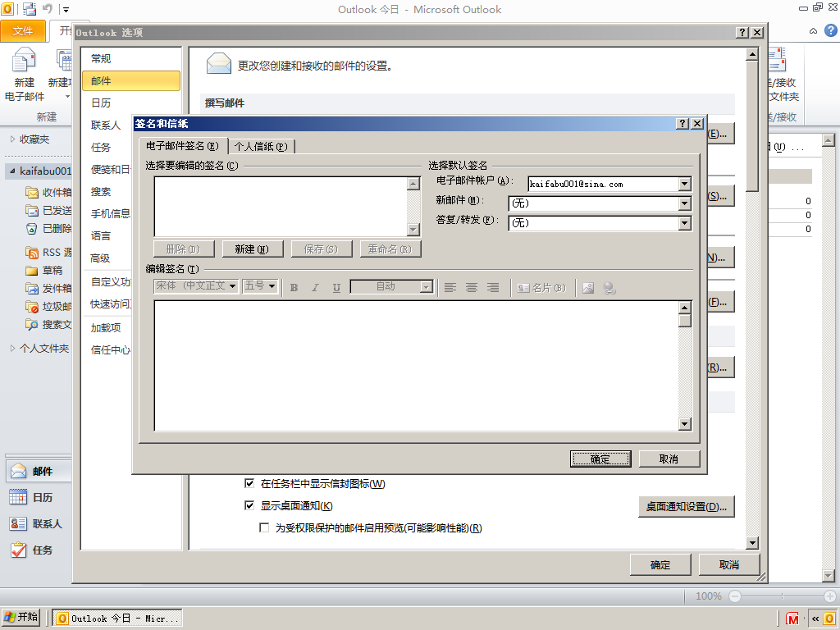Click the Italic formatting icon
The width and height of the screenshot is (840, 630).
(315, 288)
